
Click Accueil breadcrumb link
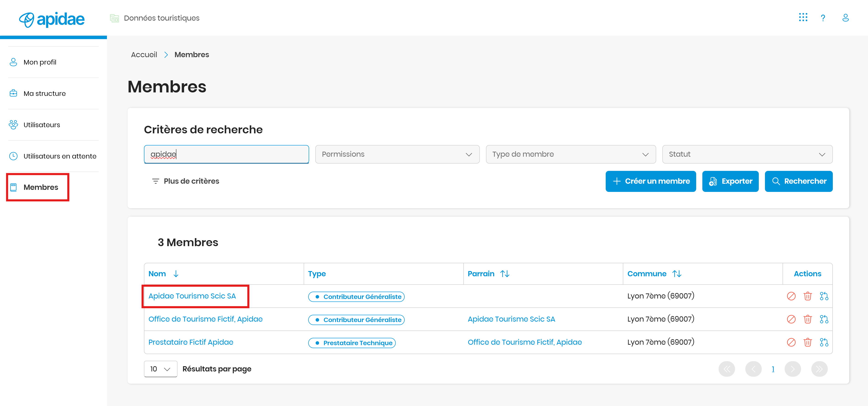coord(144,55)
